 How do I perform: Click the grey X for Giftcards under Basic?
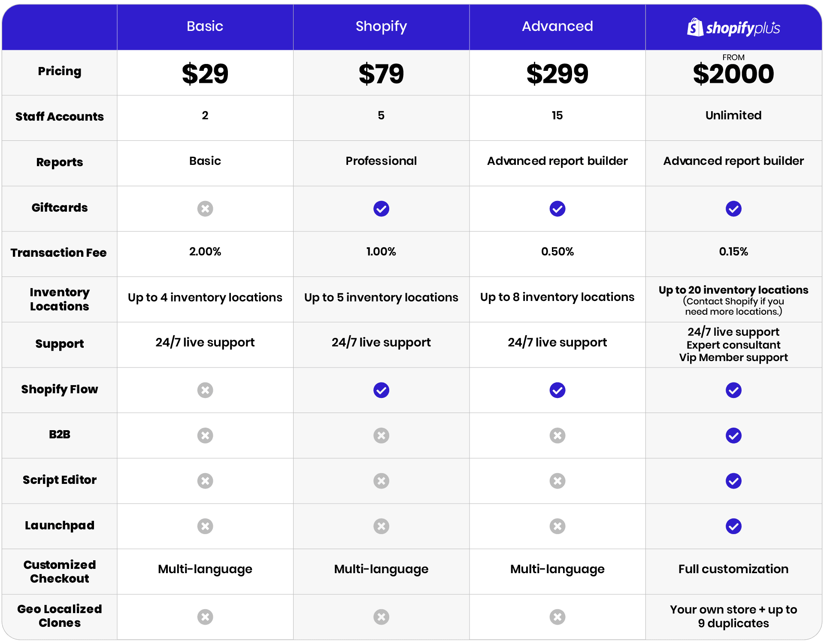pos(205,209)
